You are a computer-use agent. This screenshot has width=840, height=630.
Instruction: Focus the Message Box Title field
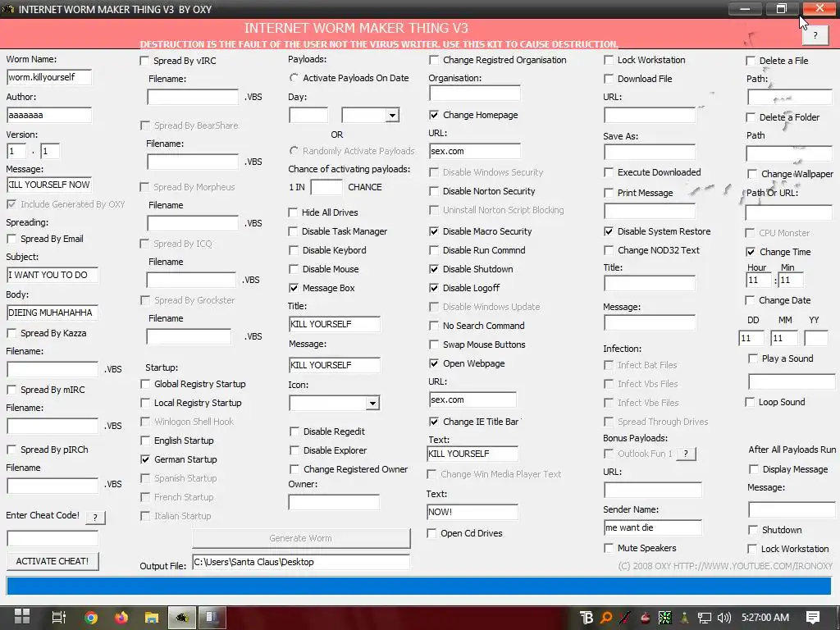click(335, 324)
